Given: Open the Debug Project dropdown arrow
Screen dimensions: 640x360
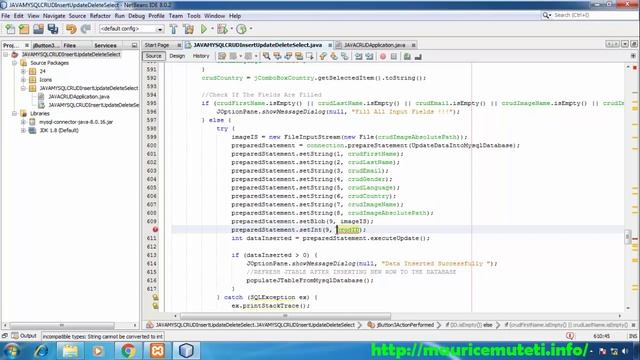Looking at the screenshot, I should coord(231,29).
